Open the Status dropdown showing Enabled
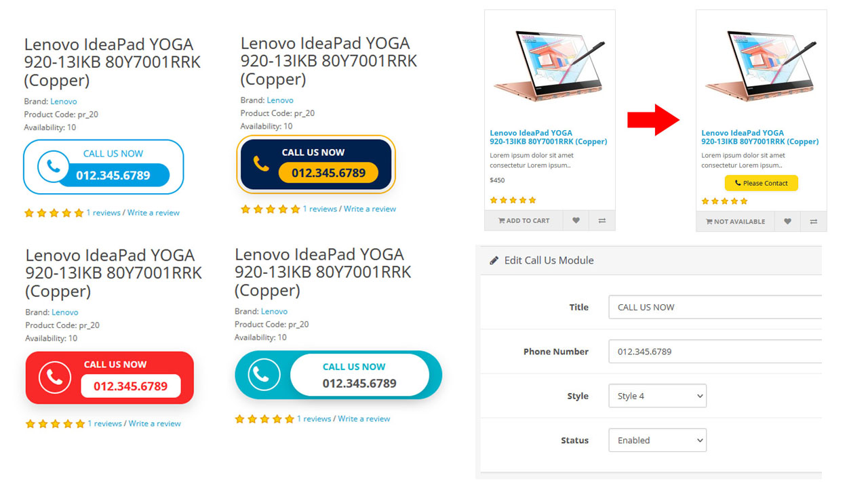This screenshot has width=868, height=488. tap(657, 440)
